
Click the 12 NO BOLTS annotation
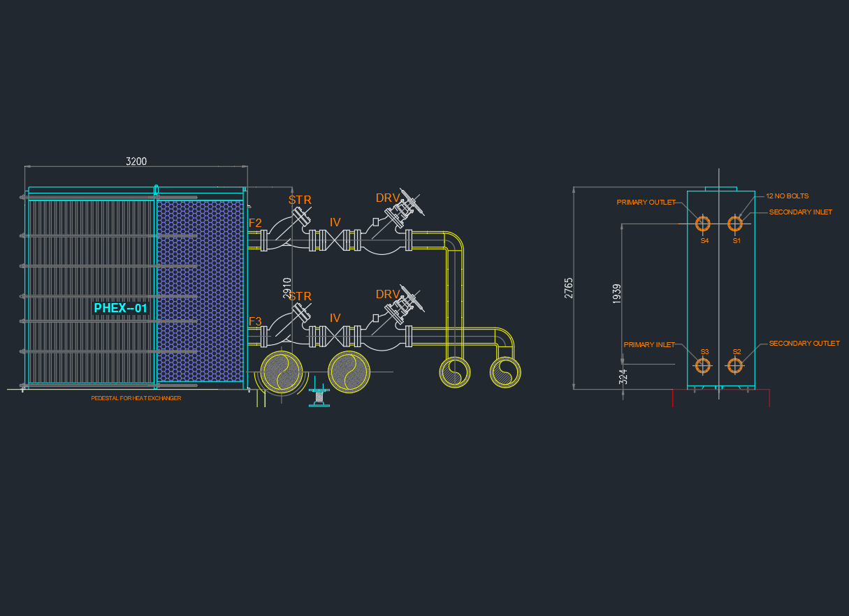point(787,196)
